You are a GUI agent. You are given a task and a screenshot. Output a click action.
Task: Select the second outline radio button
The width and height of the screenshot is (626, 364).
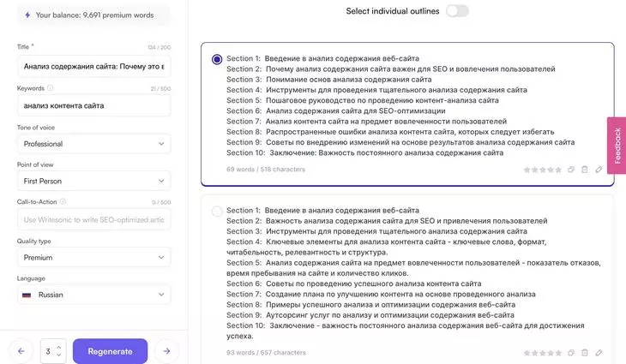217,211
